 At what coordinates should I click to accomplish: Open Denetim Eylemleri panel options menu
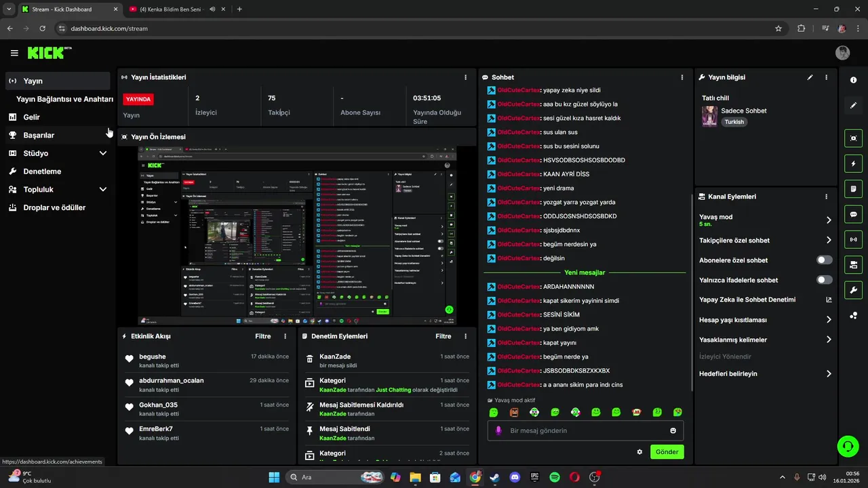coord(465,336)
